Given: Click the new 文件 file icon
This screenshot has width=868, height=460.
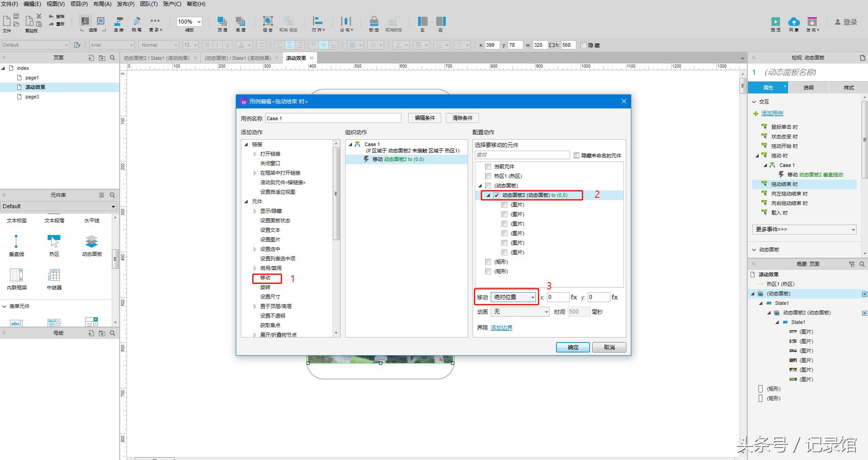Looking at the screenshot, I should 6,21.
